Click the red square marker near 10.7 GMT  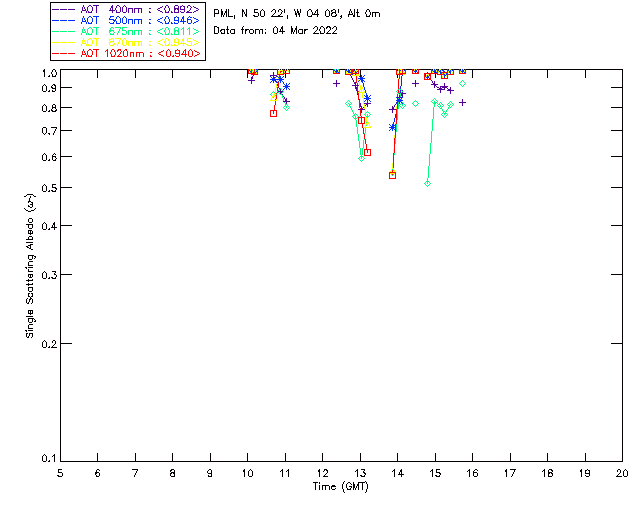[x=273, y=113]
